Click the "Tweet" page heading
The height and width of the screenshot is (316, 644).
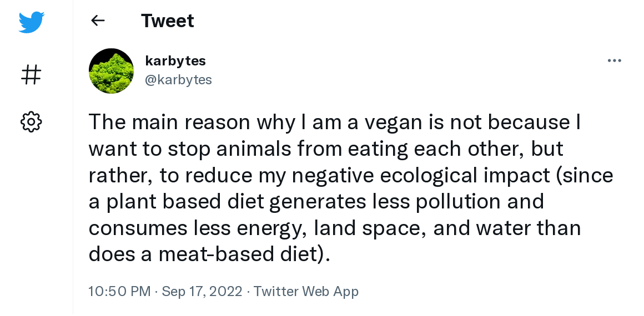(x=167, y=21)
